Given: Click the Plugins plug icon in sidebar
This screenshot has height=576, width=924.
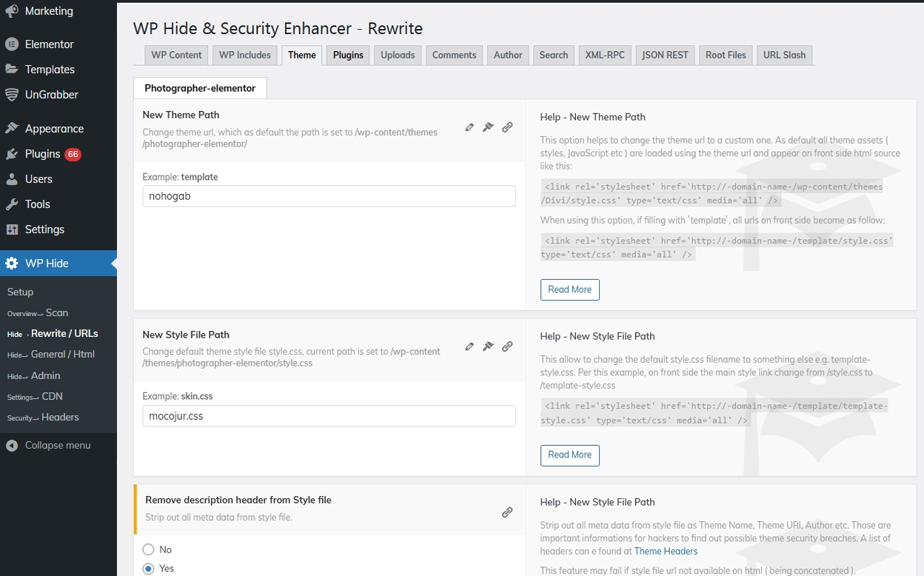Looking at the screenshot, I should pos(12,154).
